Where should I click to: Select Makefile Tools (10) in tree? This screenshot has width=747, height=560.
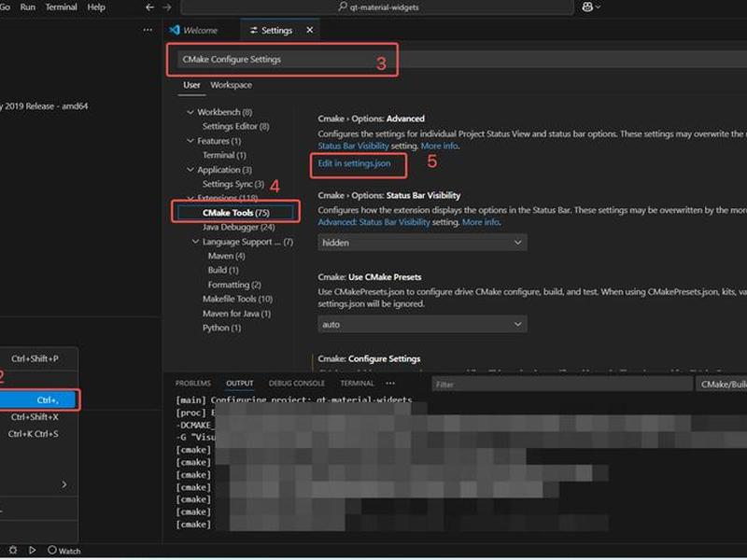(238, 299)
